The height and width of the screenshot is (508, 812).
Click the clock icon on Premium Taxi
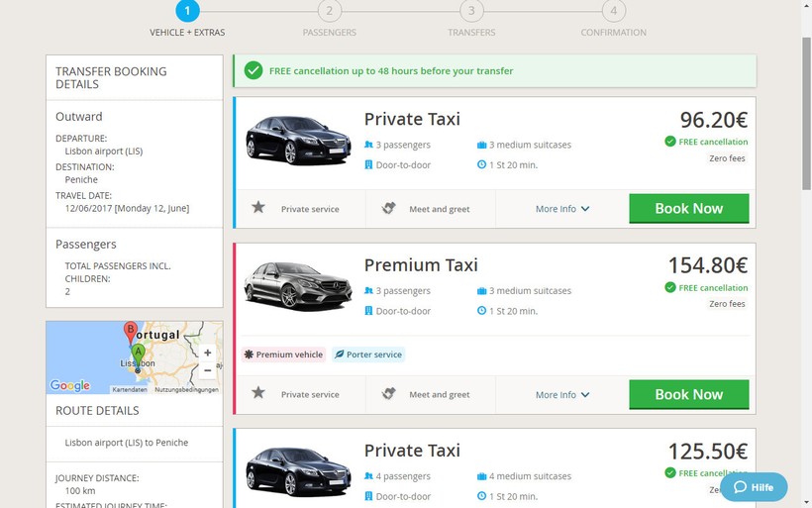(481, 311)
